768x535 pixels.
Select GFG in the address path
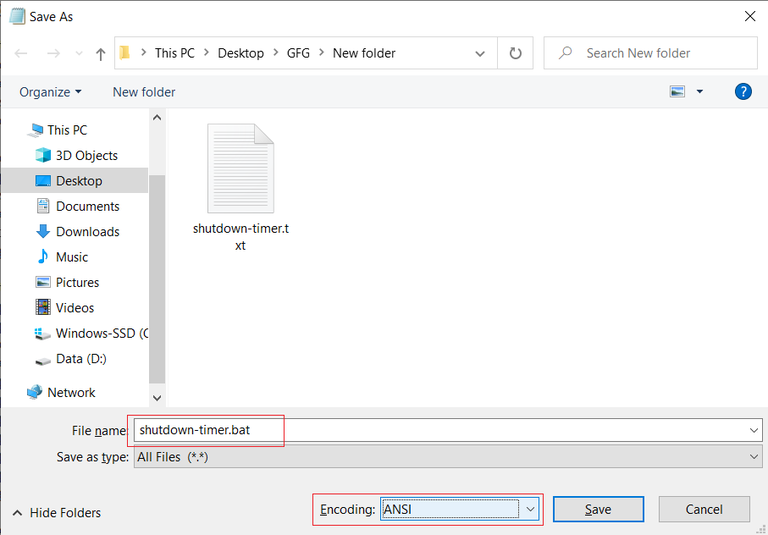coord(298,53)
